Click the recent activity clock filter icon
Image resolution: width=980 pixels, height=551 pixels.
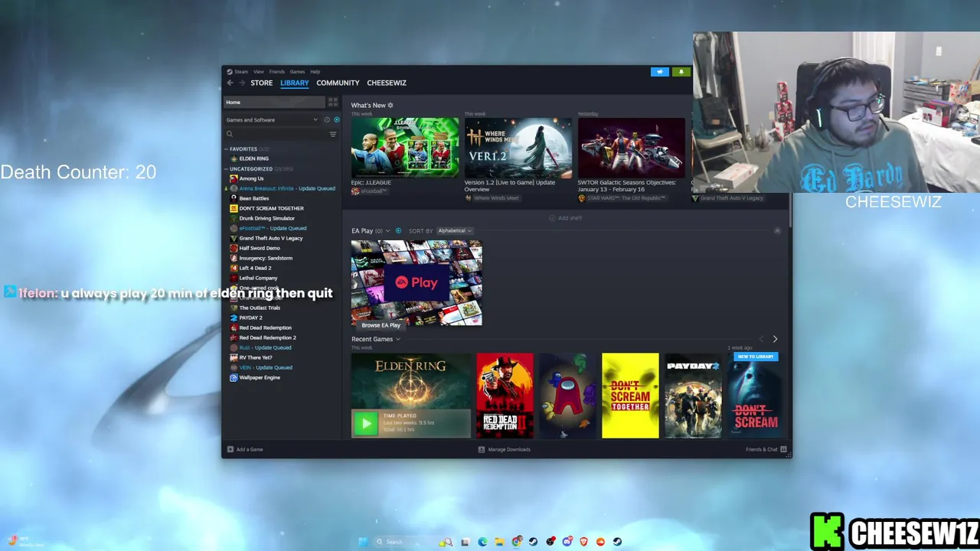click(x=327, y=120)
